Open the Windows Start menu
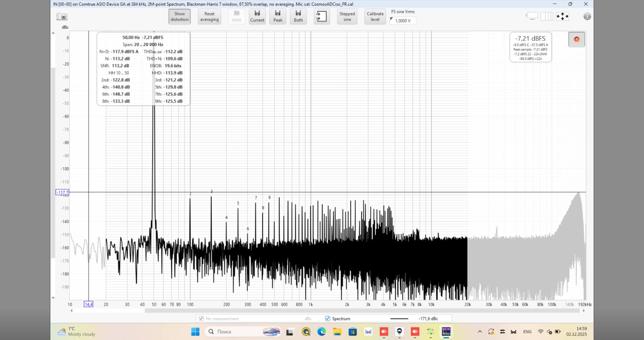Screen dimensions: 644x340 195,332
